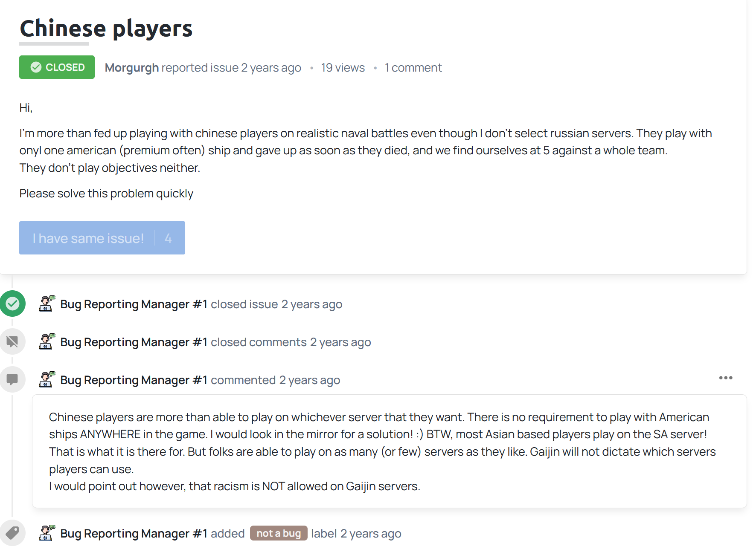756x555 pixels.
Task: Click manager avatar beside 'added label' entry
Action: (47, 533)
